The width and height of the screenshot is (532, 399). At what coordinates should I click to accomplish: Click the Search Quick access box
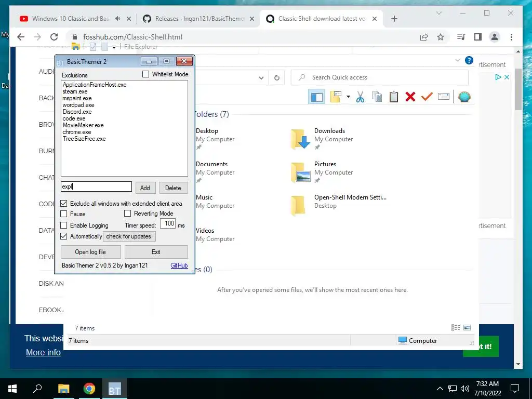[x=380, y=77]
